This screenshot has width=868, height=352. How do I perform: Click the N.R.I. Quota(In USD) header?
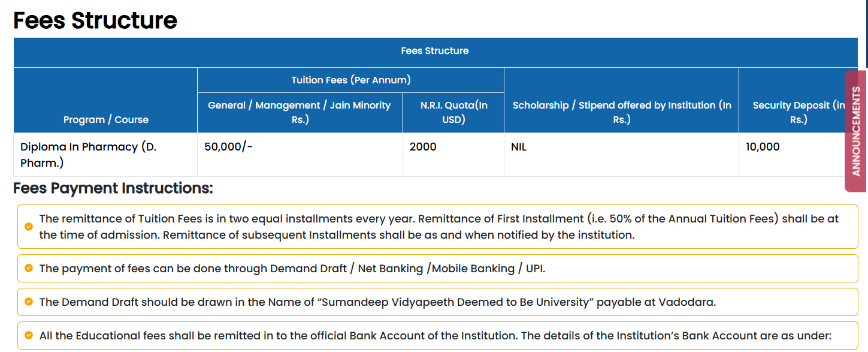coord(453,112)
